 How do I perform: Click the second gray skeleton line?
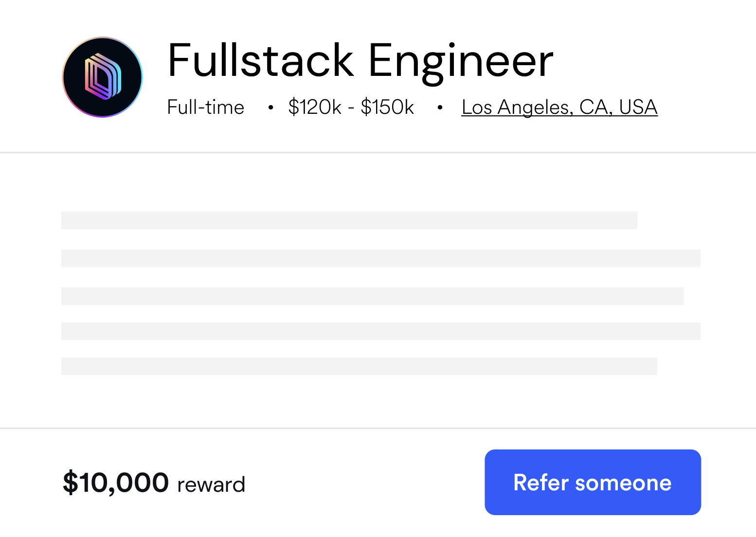tap(380, 258)
